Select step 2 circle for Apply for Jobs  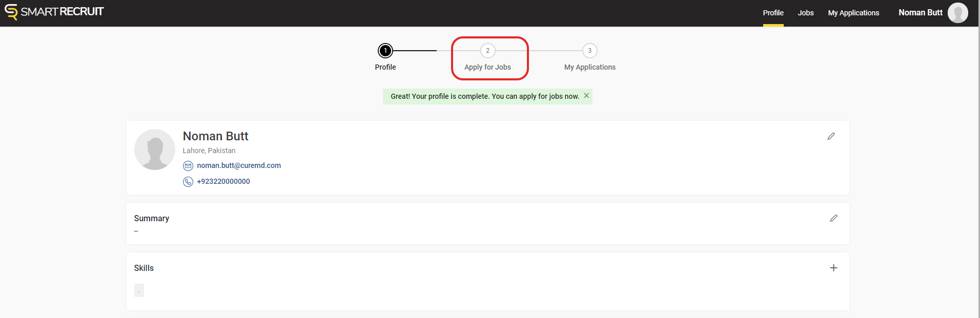pos(487,51)
